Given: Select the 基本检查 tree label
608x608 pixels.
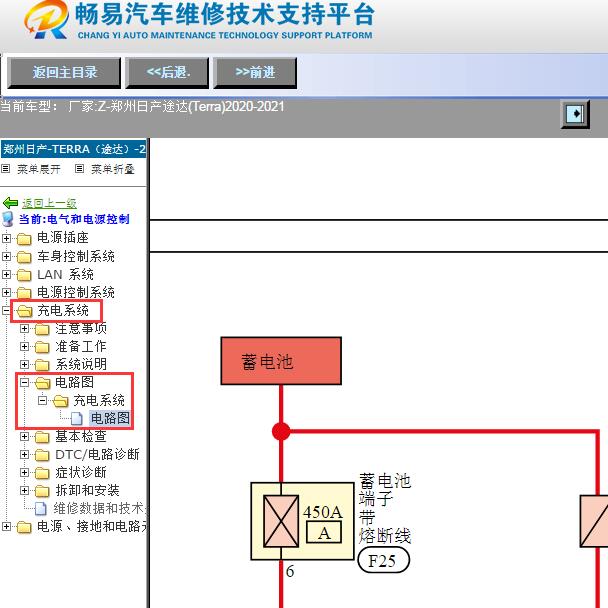Looking at the screenshot, I should tap(81, 437).
